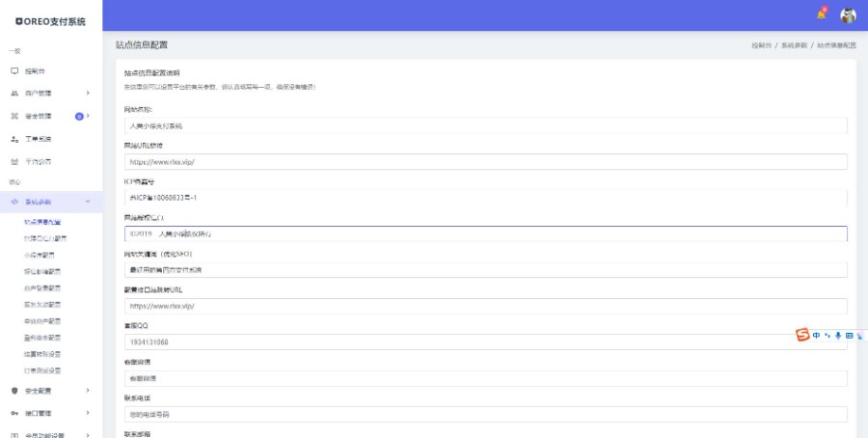Screen dimensions: 868x438
Task: Click the 客服QQ field label
Action: pos(136,326)
